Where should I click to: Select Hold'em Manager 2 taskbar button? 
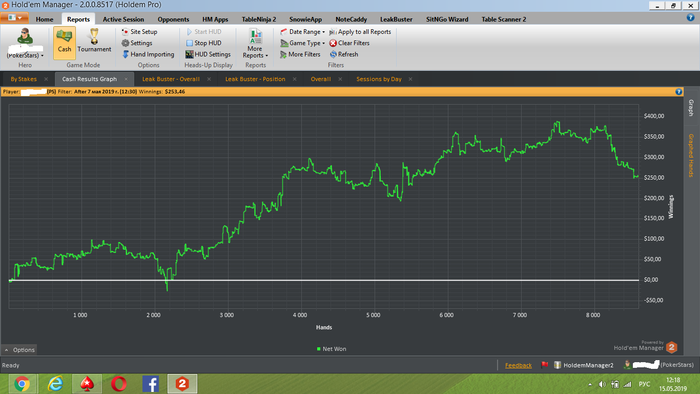point(182,384)
